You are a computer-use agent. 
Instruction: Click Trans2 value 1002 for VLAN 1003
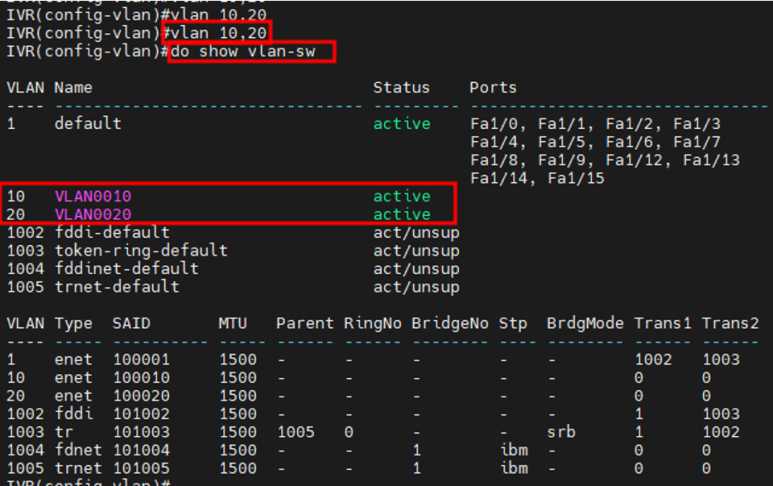click(x=721, y=432)
